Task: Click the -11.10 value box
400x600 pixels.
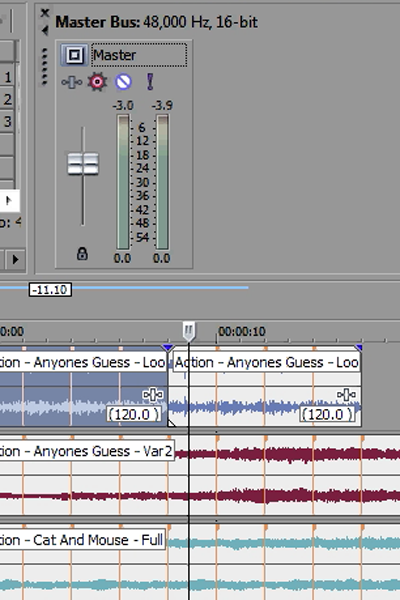Action: pos(50,290)
